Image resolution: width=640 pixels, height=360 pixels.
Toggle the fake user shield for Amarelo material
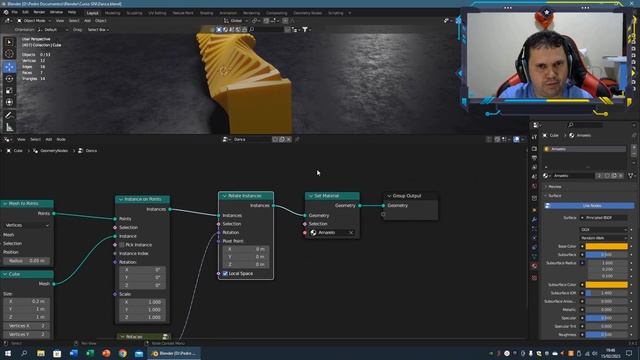(607, 176)
